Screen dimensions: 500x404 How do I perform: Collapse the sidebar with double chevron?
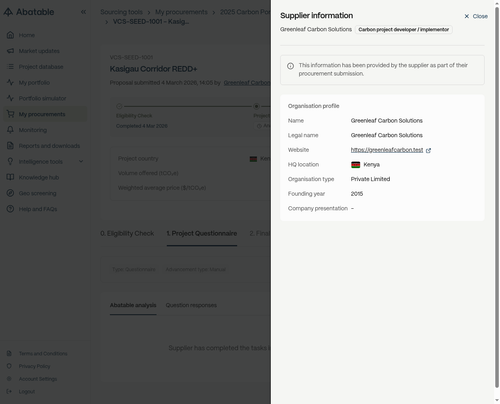[83, 12]
